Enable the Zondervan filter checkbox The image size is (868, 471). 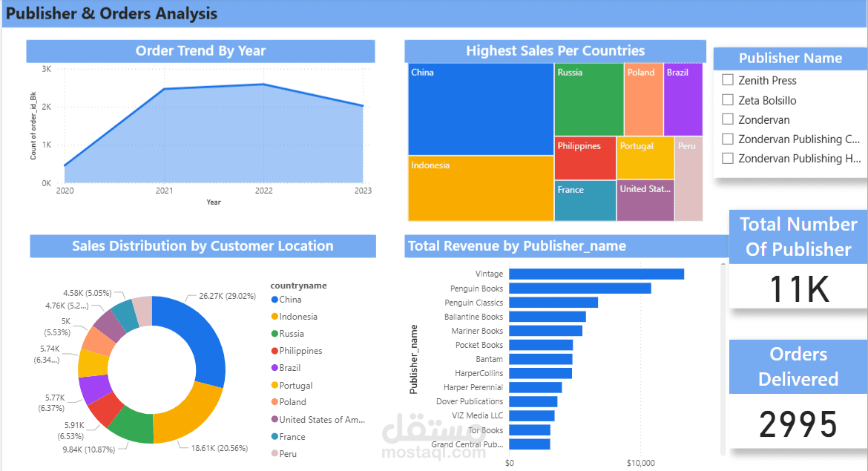[x=728, y=119]
